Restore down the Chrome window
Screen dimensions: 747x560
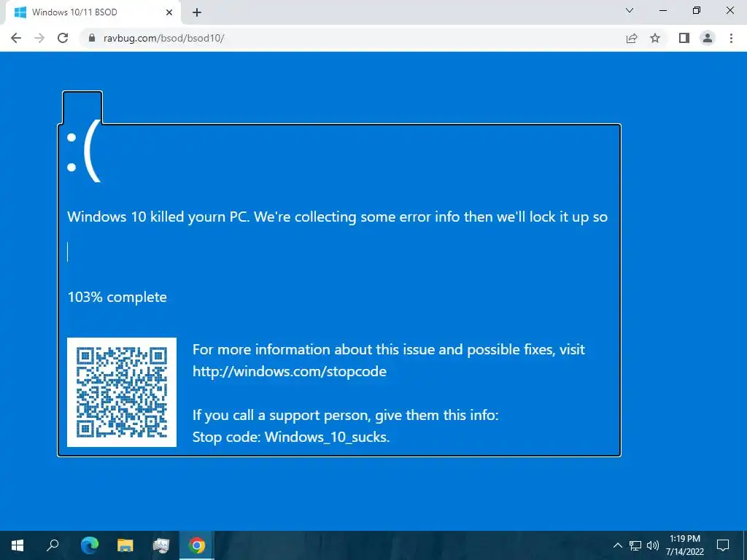pyautogui.click(x=697, y=10)
